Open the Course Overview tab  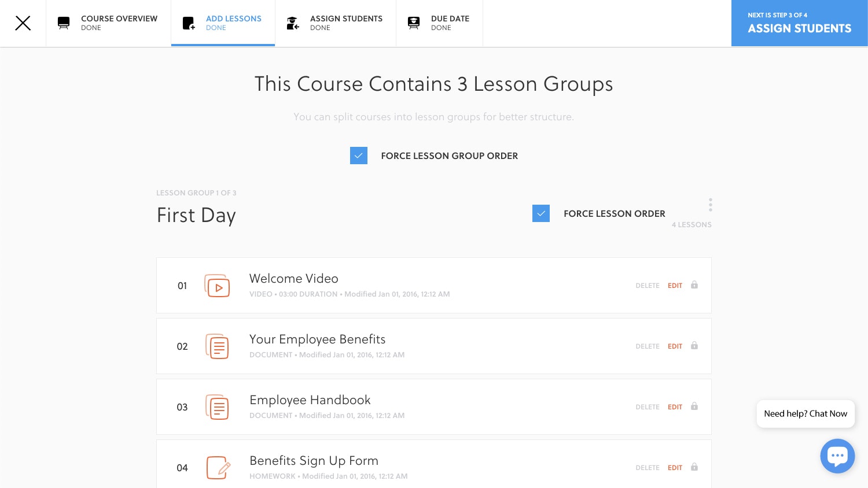108,23
